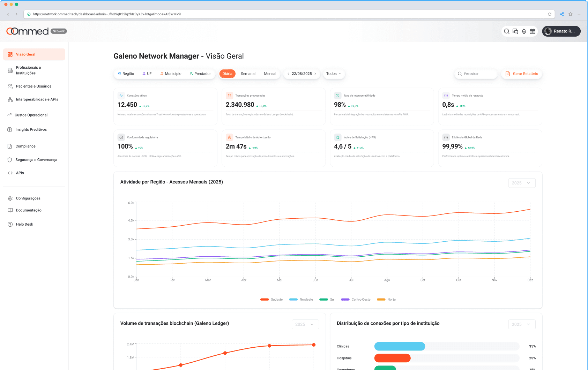The image size is (588, 370).
Task: Click the Gerar Relatório button
Action: [x=522, y=74]
